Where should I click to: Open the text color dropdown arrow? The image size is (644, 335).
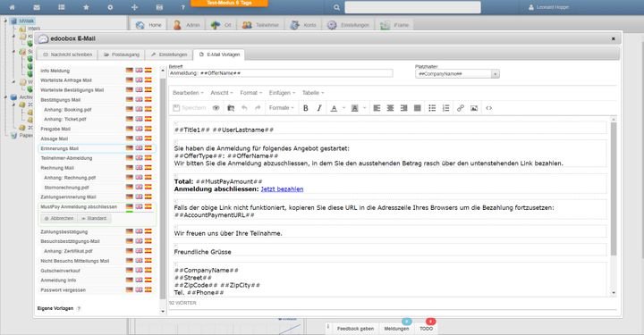coord(343,108)
